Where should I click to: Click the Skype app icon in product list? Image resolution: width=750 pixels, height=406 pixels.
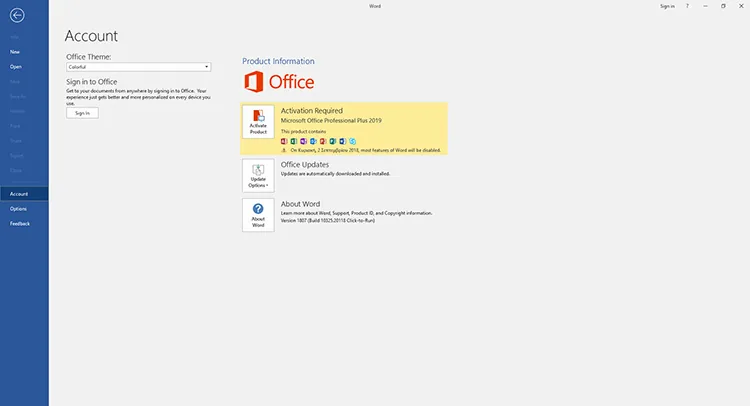[x=353, y=141]
